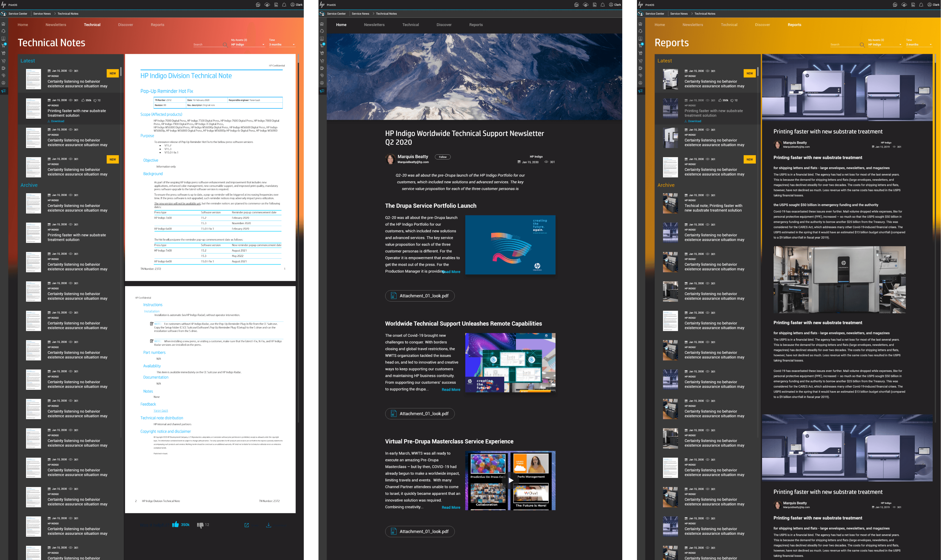Open Discover tab in Technical Notes panel

(125, 25)
